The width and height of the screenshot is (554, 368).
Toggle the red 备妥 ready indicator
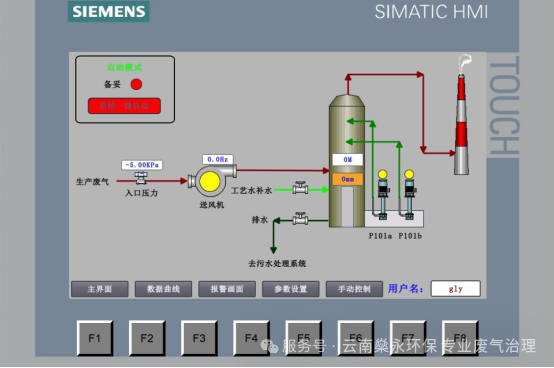136,84
